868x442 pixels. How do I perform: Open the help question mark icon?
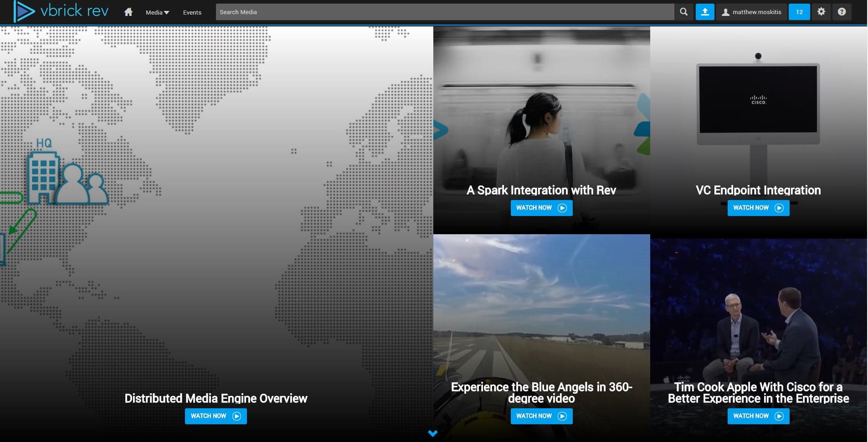click(x=842, y=12)
